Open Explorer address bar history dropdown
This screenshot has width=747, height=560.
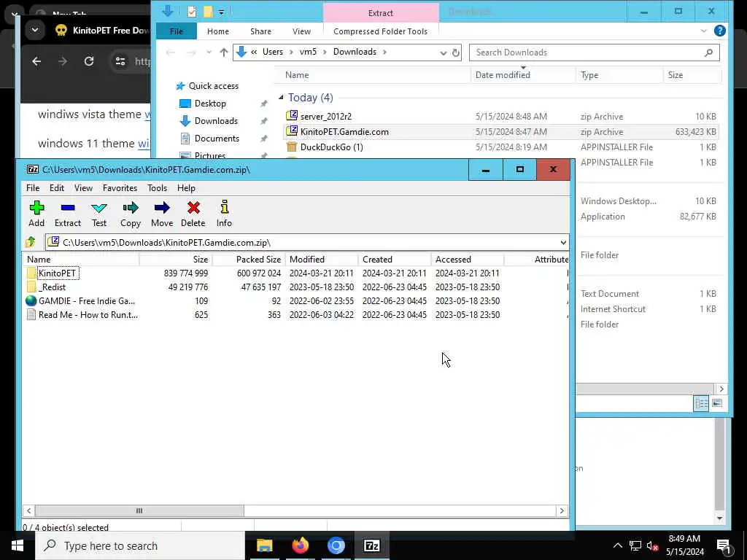pos(443,52)
